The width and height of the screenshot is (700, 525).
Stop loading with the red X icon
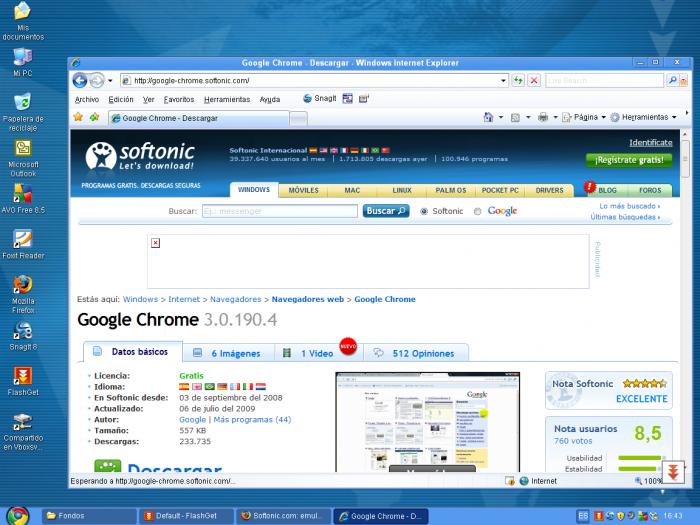533,81
